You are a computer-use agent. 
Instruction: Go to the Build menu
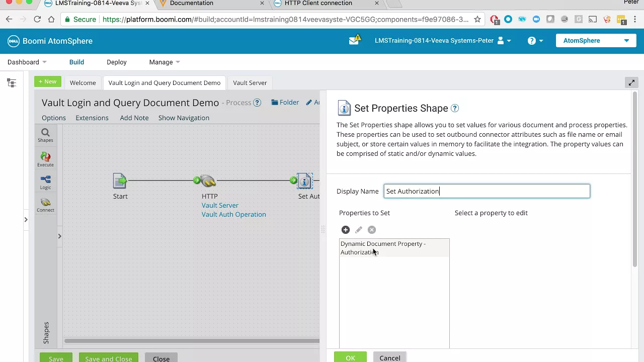[76, 62]
